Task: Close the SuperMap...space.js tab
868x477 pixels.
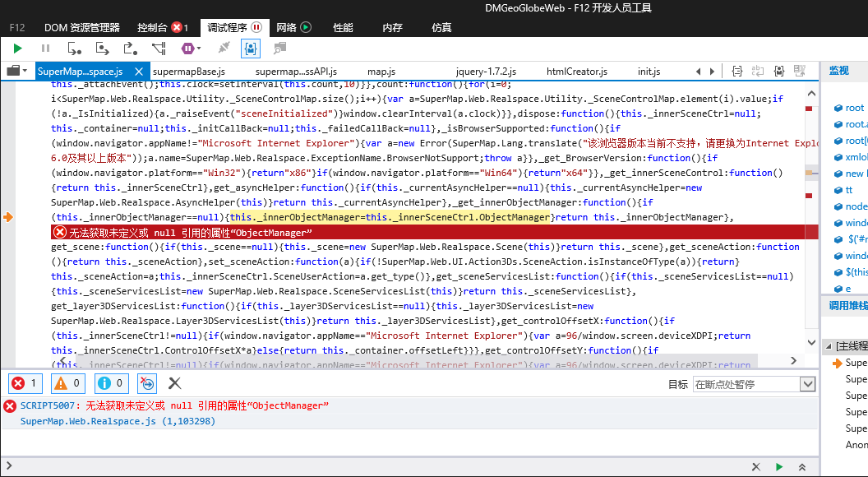Action: coord(139,72)
